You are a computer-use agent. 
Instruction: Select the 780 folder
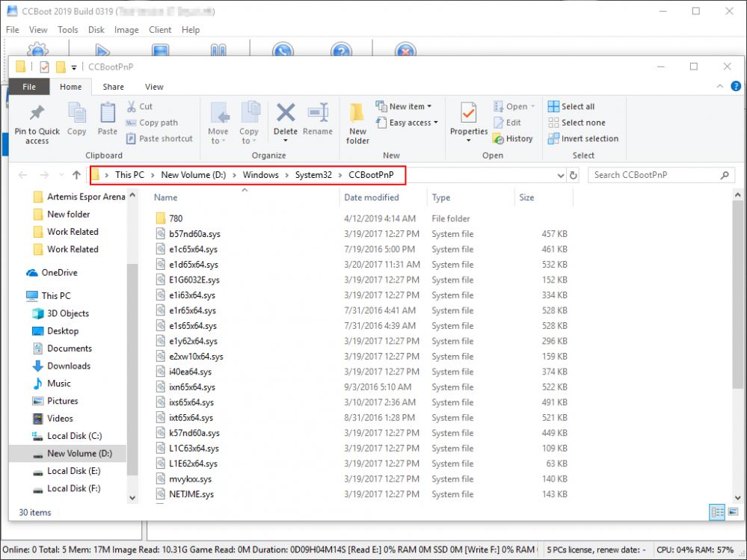click(x=176, y=218)
